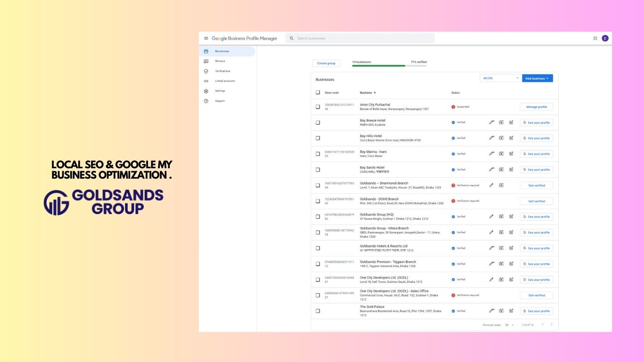The height and width of the screenshot is (362, 644).
Task: Click Get verified for Goldsands Dhanmondi Branch
Action: tap(537, 185)
